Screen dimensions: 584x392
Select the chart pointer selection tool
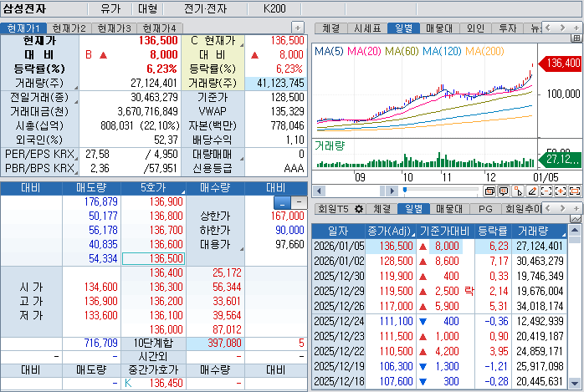[x=518, y=191]
